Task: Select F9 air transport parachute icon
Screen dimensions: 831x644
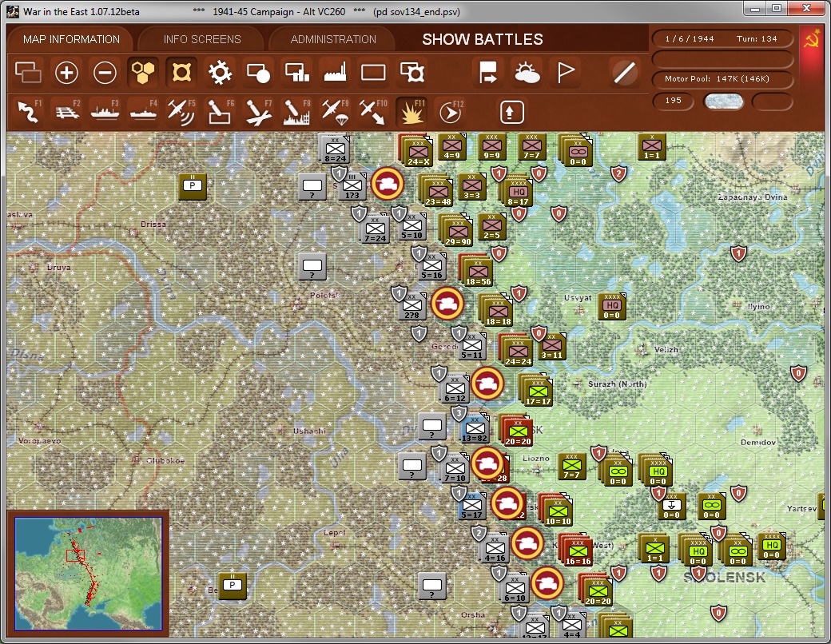Action: point(335,111)
